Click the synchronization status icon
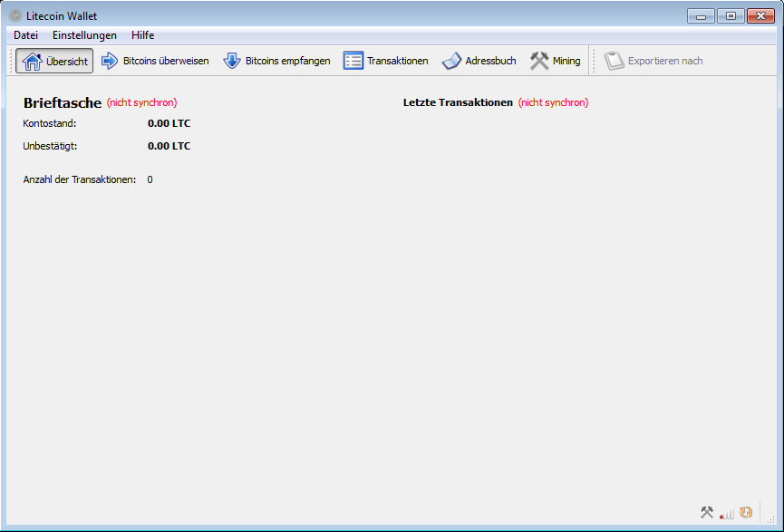The image size is (784, 532). tap(746, 512)
